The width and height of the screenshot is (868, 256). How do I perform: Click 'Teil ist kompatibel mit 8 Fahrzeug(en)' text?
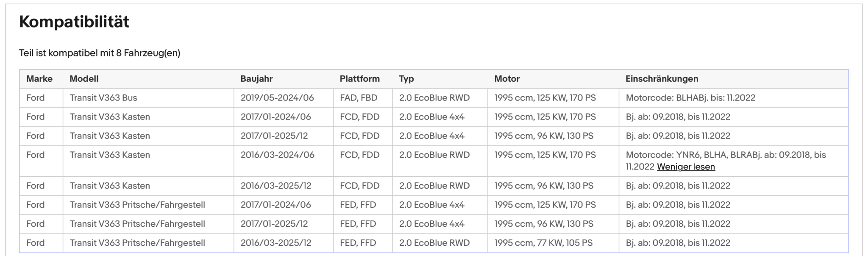tap(100, 53)
